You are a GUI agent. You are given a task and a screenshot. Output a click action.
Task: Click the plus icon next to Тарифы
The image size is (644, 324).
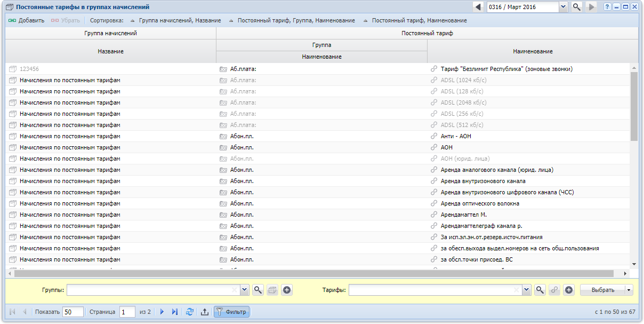pos(569,290)
